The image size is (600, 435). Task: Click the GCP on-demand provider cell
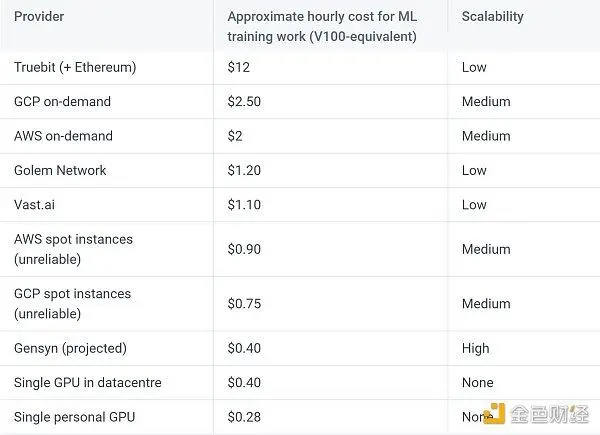point(62,102)
